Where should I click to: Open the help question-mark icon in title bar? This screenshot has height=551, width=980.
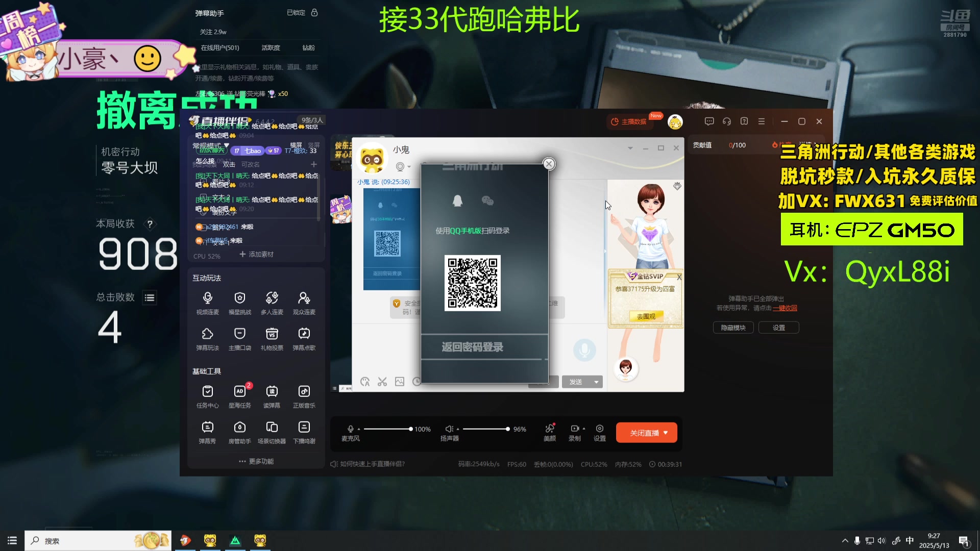pos(744,121)
